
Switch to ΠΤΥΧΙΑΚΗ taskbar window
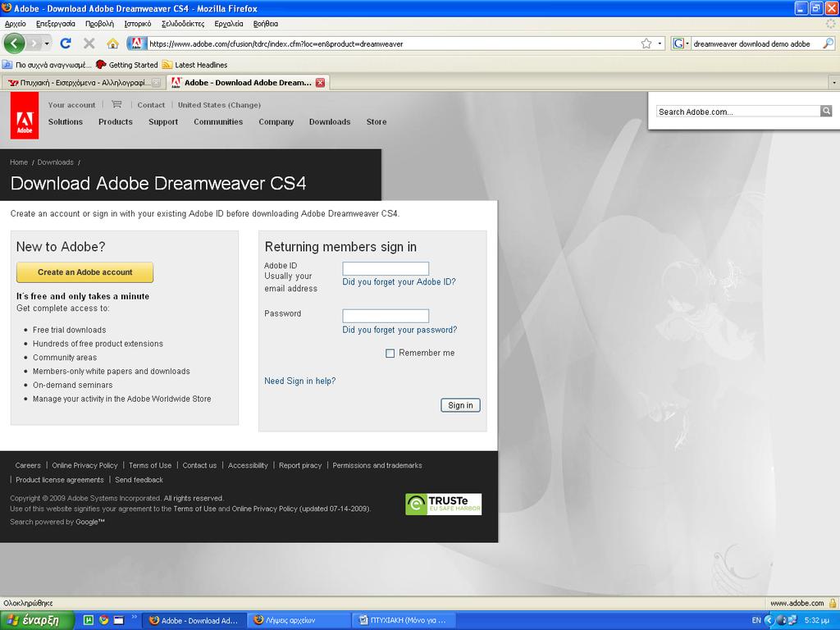404,620
